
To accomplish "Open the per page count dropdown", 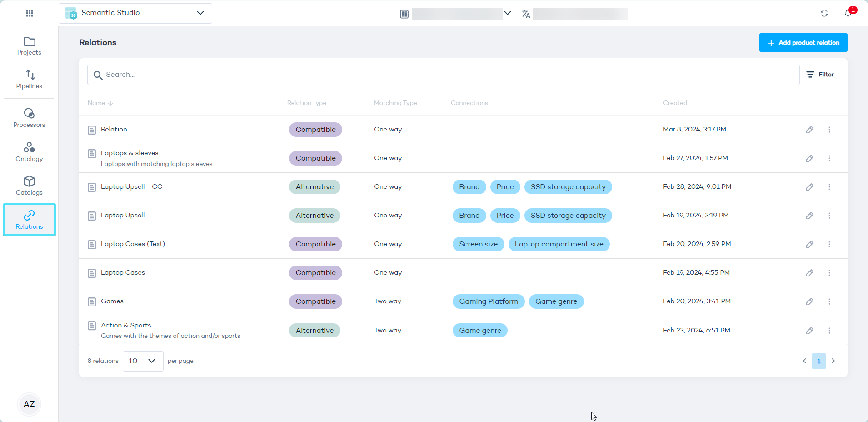I will (143, 361).
